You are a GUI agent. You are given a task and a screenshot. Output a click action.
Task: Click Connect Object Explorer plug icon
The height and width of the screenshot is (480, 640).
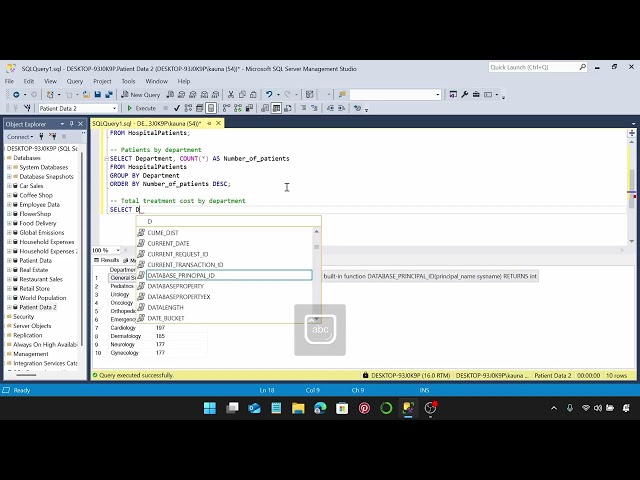(x=41, y=136)
